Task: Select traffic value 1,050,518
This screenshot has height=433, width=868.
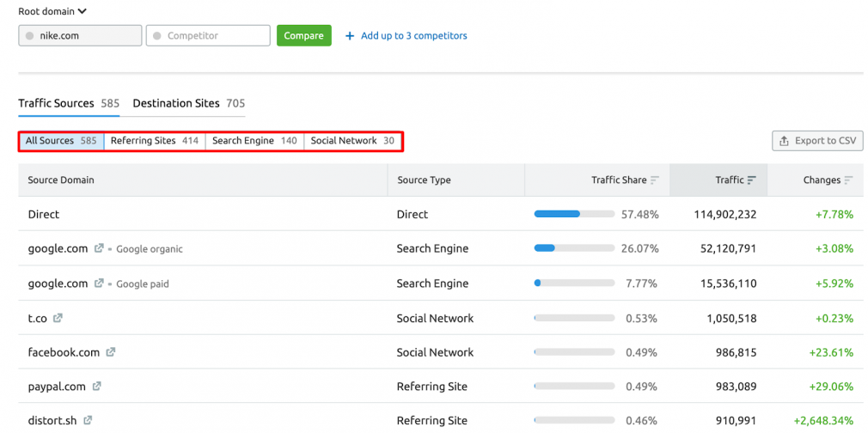Action: 731,319
